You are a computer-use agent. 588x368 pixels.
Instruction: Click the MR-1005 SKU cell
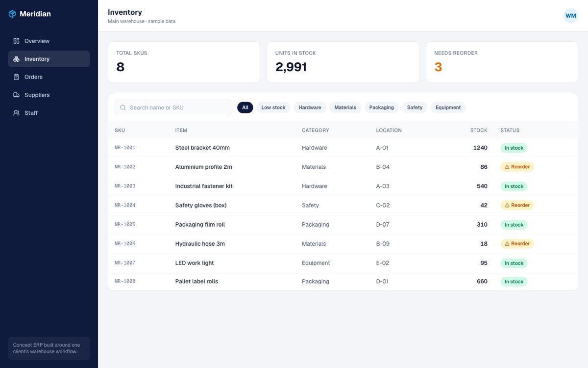(x=125, y=225)
